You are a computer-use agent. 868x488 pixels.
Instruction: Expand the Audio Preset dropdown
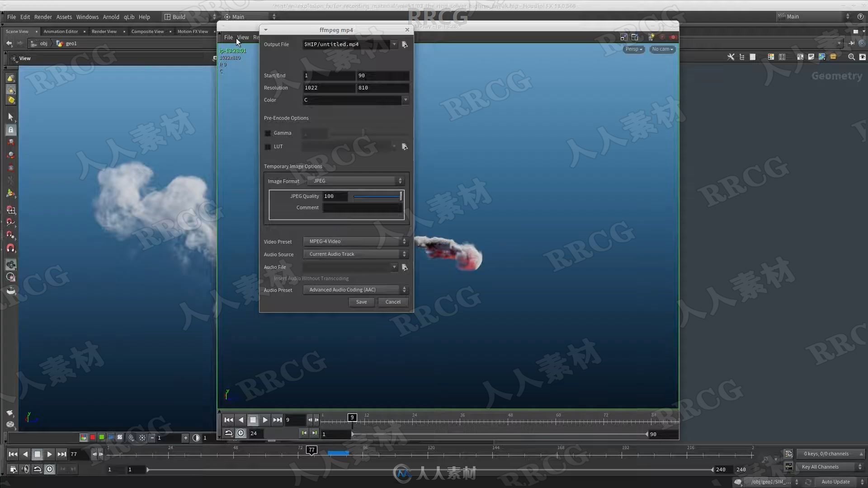(404, 290)
